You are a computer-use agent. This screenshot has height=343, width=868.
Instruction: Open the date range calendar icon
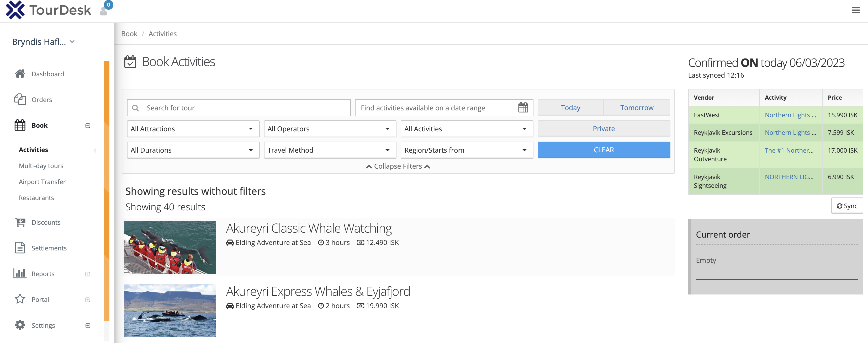point(523,108)
